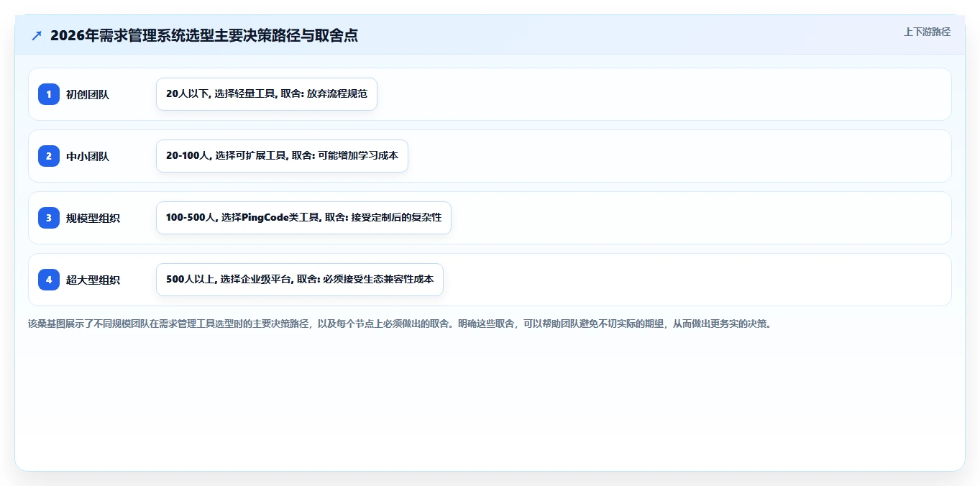Click step number badge 1
This screenshot has width=980, height=486.
pyautogui.click(x=49, y=94)
